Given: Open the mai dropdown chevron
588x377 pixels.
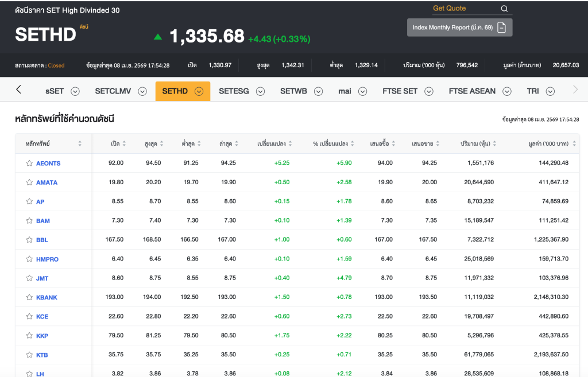Looking at the screenshot, I should click(362, 91).
